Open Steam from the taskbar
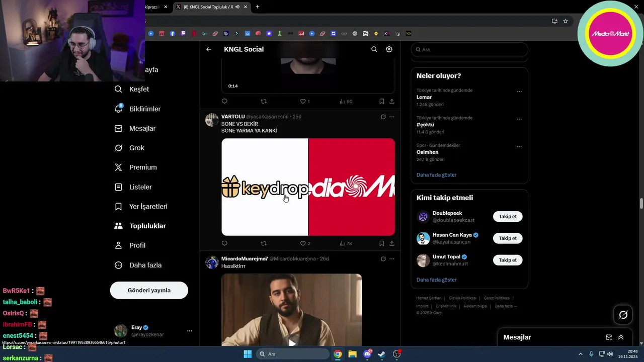The image size is (644, 362). tap(382, 354)
